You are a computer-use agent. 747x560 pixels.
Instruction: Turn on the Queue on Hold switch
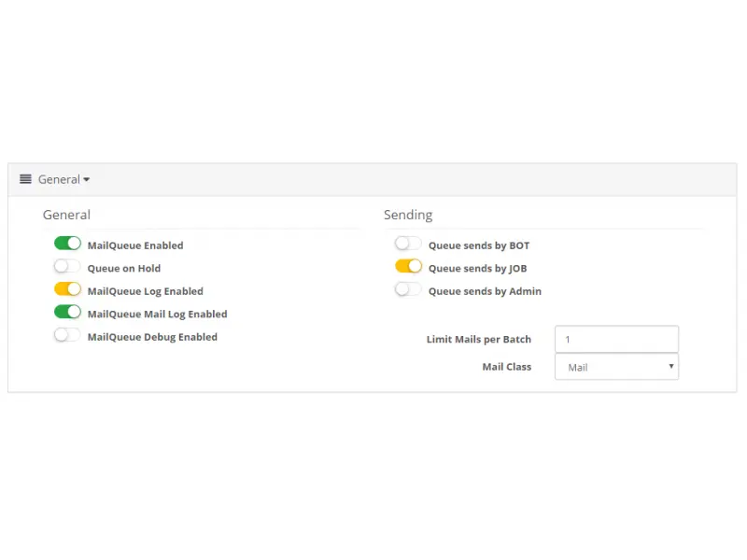point(67,266)
